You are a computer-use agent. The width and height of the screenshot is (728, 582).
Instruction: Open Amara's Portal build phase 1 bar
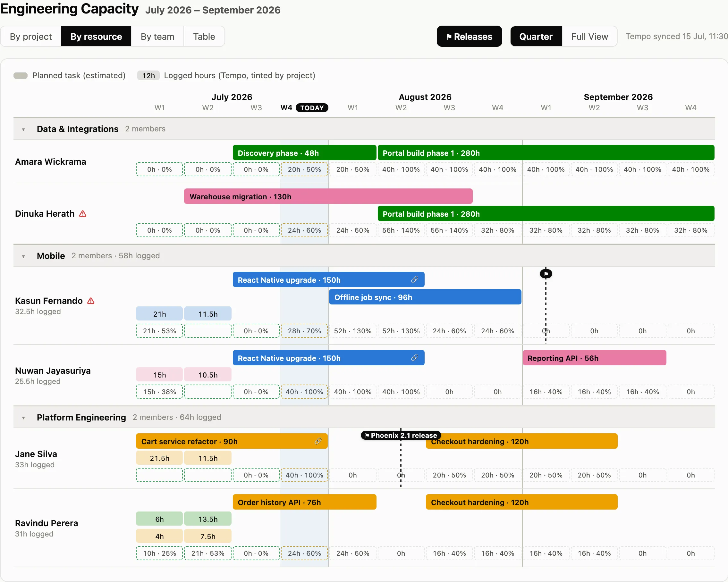(x=546, y=153)
